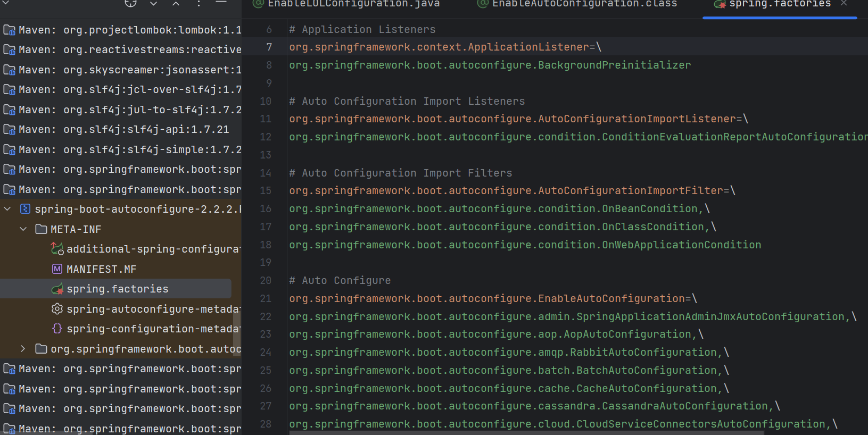Hide the project tool window
Viewport: 868px width, 435px height.
[221, 3]
